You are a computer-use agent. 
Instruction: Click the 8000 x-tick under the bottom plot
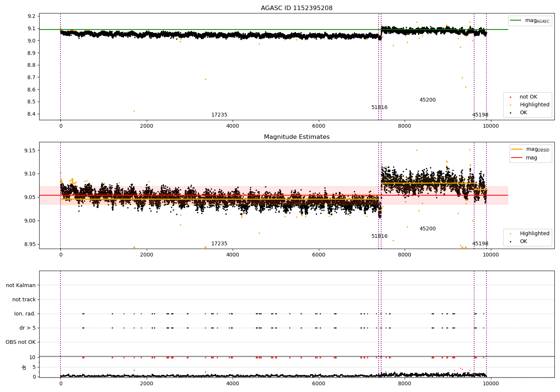405,384
